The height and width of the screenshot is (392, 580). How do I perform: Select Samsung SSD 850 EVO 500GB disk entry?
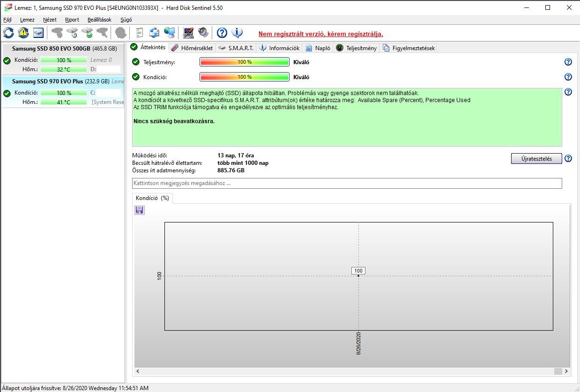pyautogui.click(x=63, y=59)
